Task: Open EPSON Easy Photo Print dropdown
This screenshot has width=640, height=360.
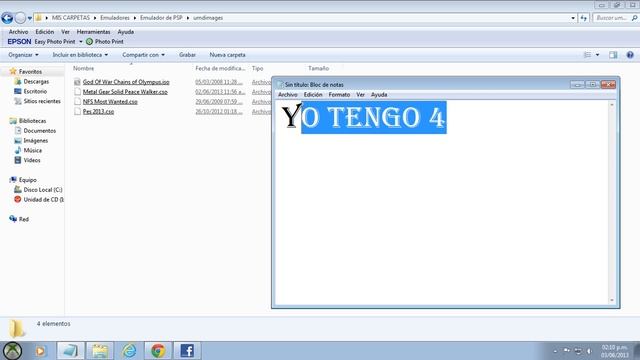Action: [x=81, y=42]
